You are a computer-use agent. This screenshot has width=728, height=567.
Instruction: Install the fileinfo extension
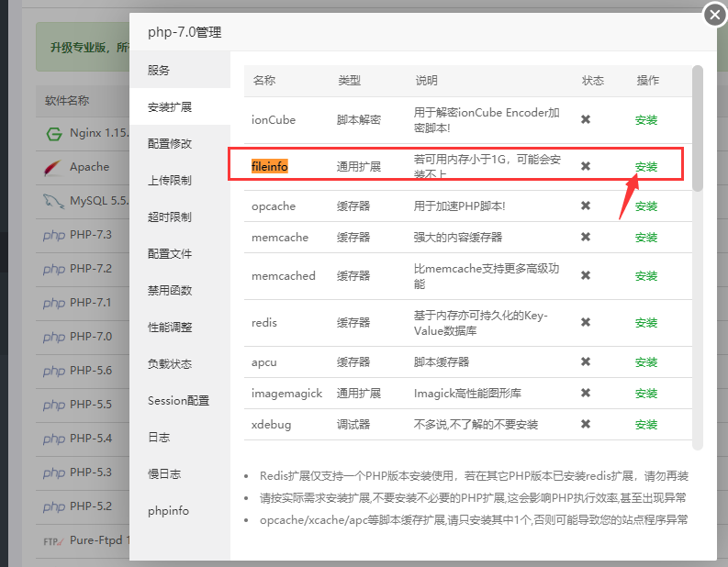(645, 167)
